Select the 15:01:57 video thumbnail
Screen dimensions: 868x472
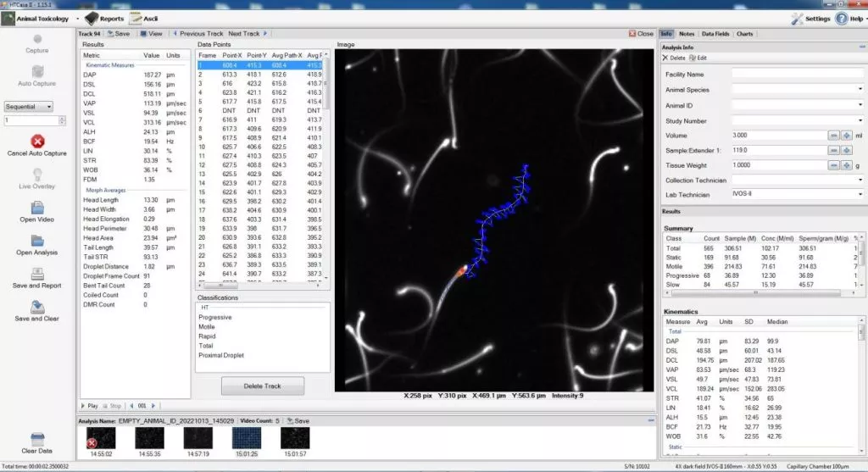(x=295, y=438)
